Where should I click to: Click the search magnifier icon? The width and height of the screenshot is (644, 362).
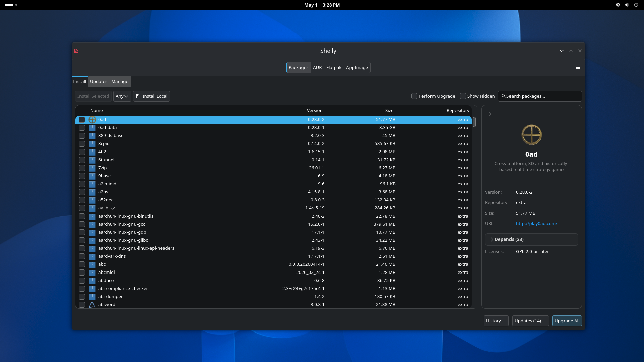click(503, 96)
